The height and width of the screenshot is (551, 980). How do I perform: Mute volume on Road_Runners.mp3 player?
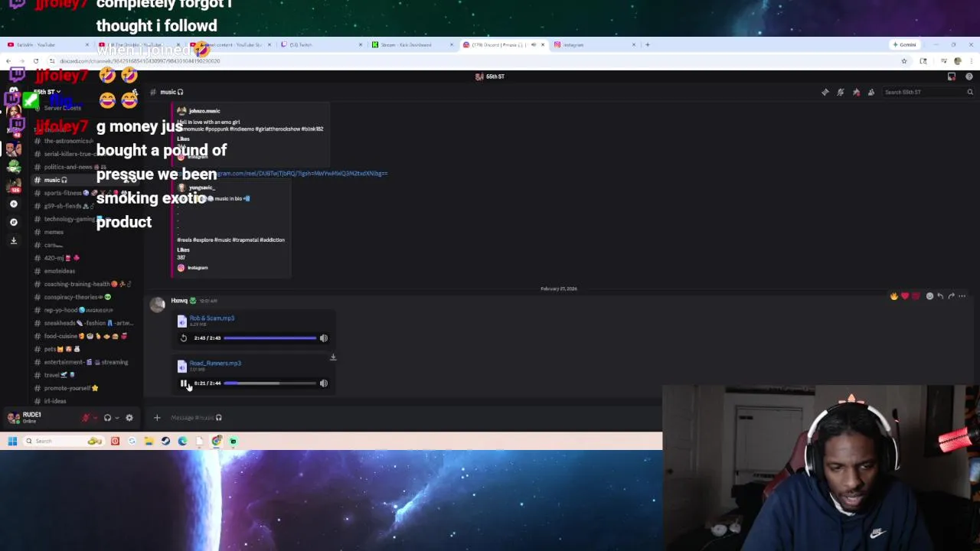tap(324, 383)
